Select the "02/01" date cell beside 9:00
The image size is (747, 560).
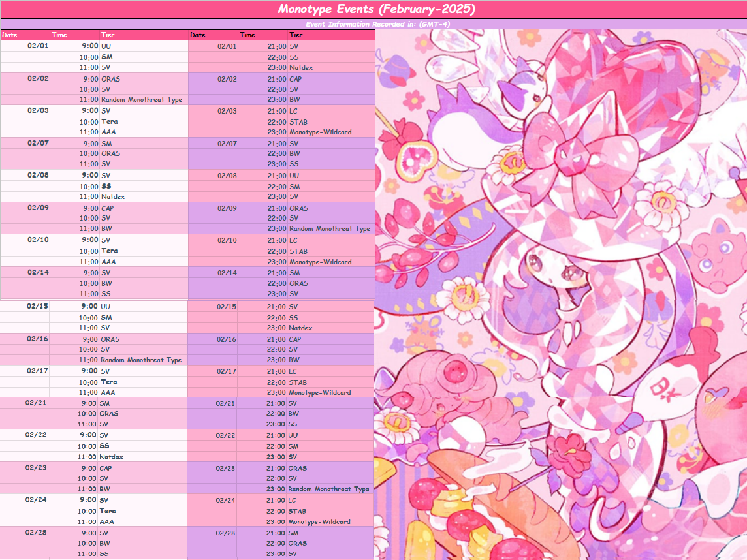pyautogui.click(x=38, y=46)
